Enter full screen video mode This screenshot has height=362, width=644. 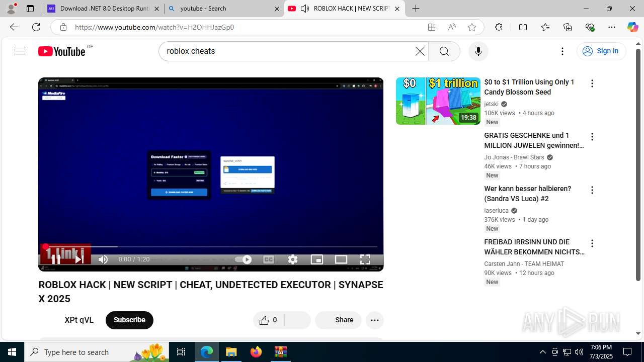pos(365,259)
